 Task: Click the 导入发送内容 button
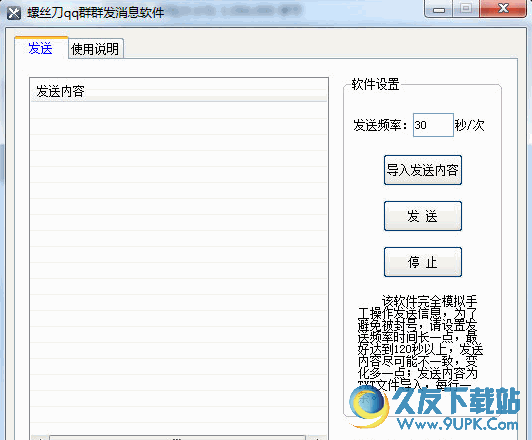423,170
